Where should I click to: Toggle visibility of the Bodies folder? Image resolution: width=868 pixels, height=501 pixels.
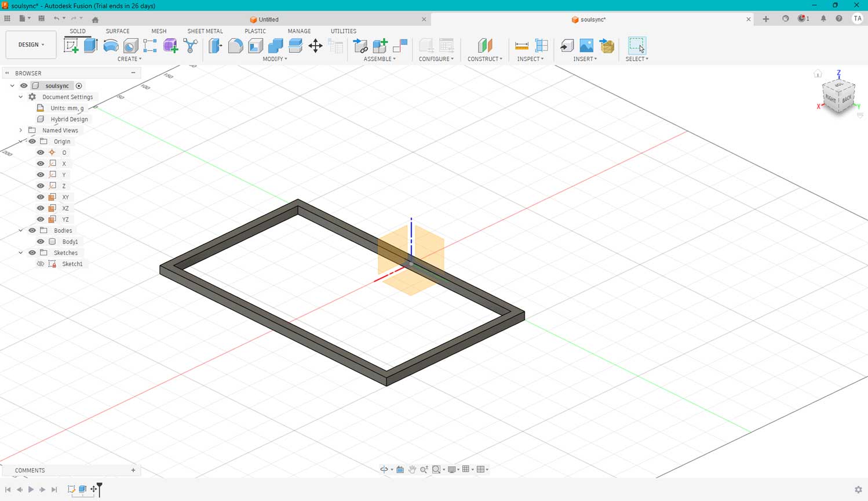pos(32,230)
